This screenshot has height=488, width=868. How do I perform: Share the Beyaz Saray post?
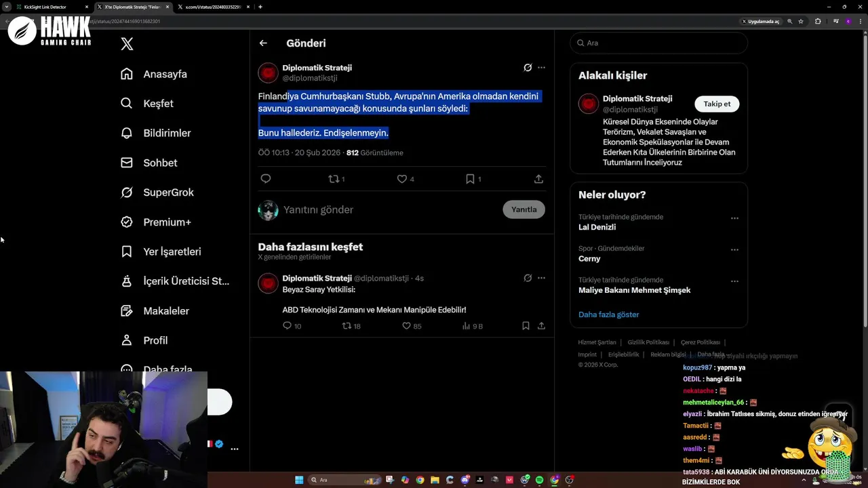pyautogui.click(x=541, y=326)
